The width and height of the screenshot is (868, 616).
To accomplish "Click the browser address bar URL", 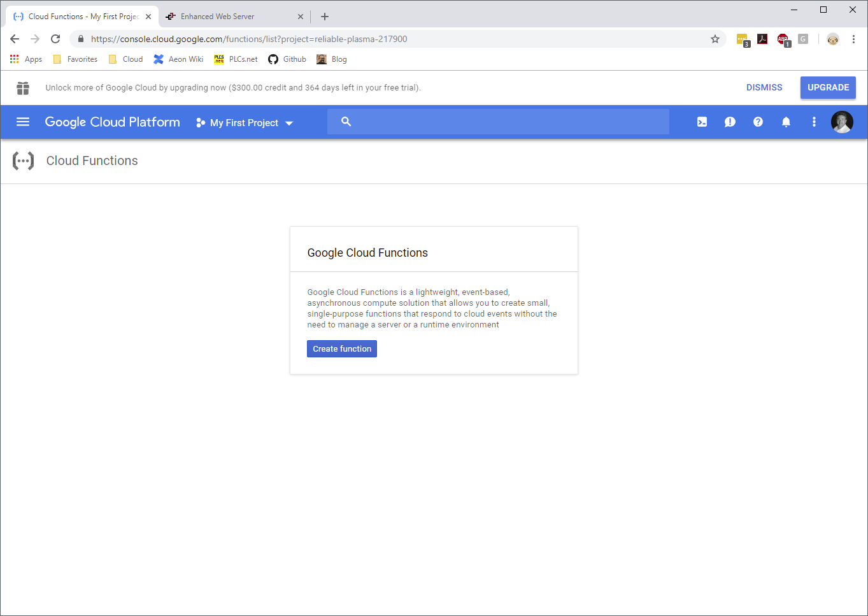I will pos(249,39).
